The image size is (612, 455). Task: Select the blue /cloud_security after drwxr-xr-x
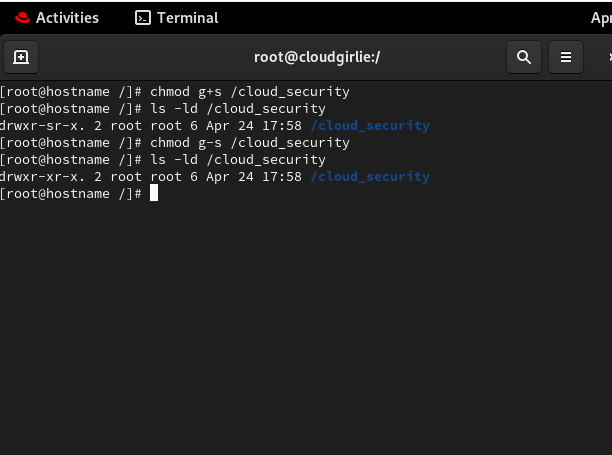pyautogui.click(x=370, y=177)
